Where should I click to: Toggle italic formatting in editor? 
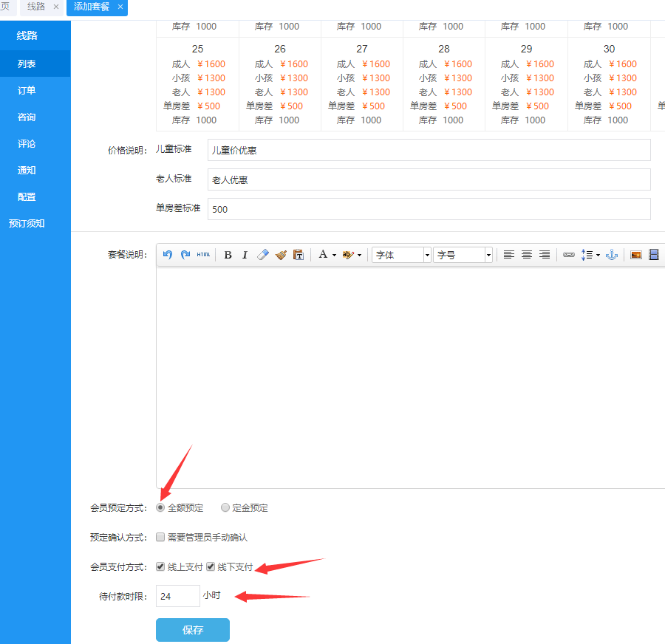point(245,255)
